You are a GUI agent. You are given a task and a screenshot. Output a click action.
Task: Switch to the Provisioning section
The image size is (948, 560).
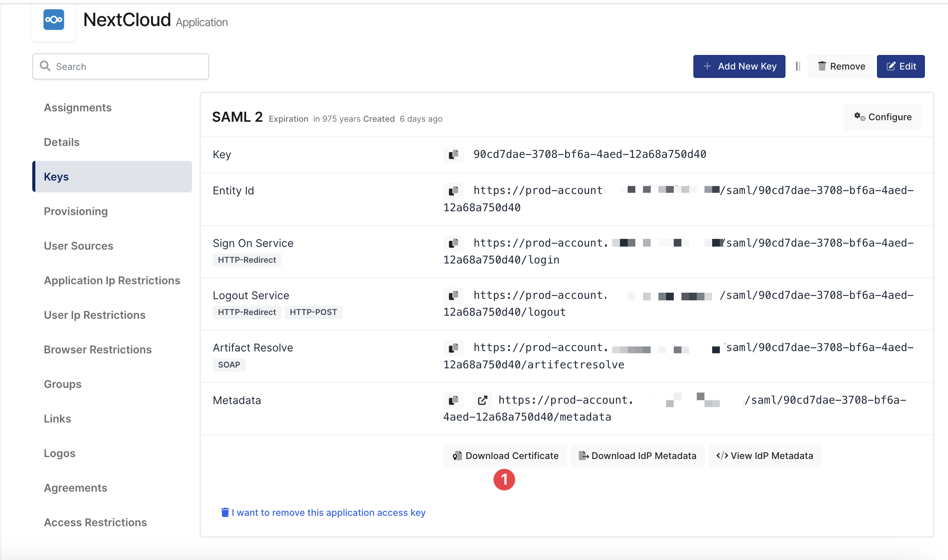click(76, 211)
